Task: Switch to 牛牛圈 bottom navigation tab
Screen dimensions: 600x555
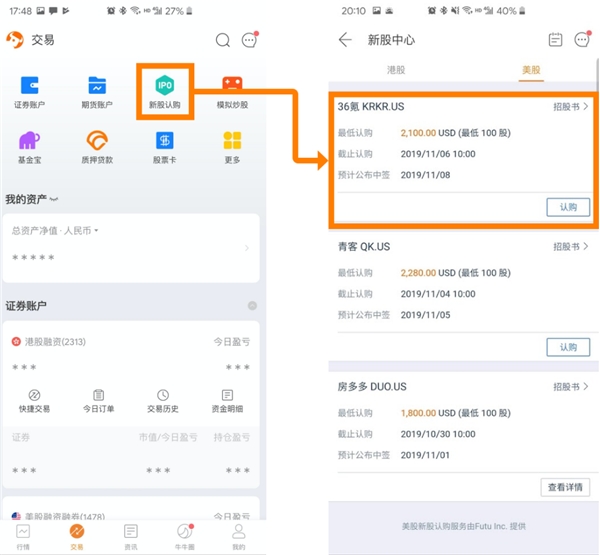Action: point(185,537)
